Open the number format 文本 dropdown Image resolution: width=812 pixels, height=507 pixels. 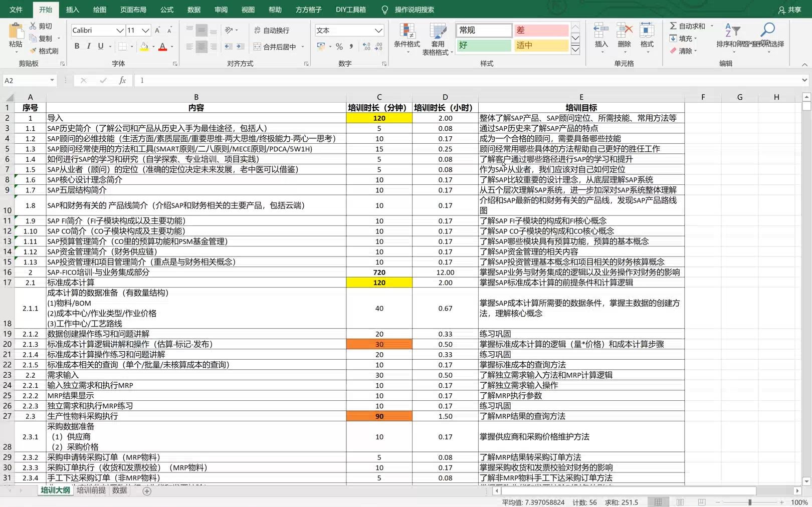tap(378, 30)
